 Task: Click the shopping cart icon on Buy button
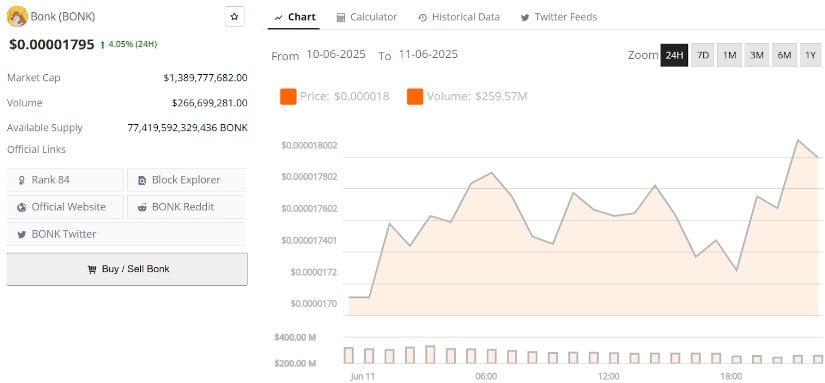click(x=92, y=269)
